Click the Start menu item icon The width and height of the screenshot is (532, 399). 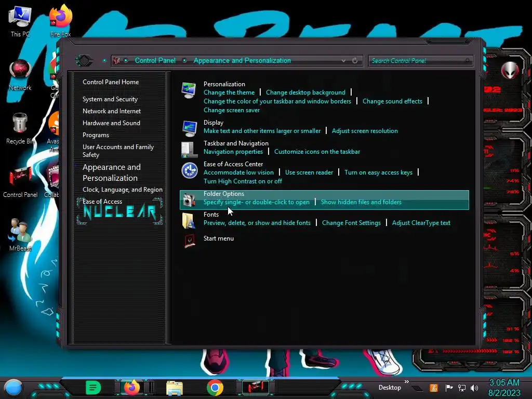click(189, 241)
